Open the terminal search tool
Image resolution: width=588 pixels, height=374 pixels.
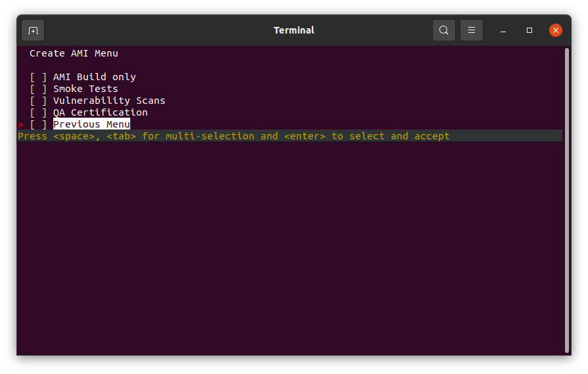click(443, 30)
